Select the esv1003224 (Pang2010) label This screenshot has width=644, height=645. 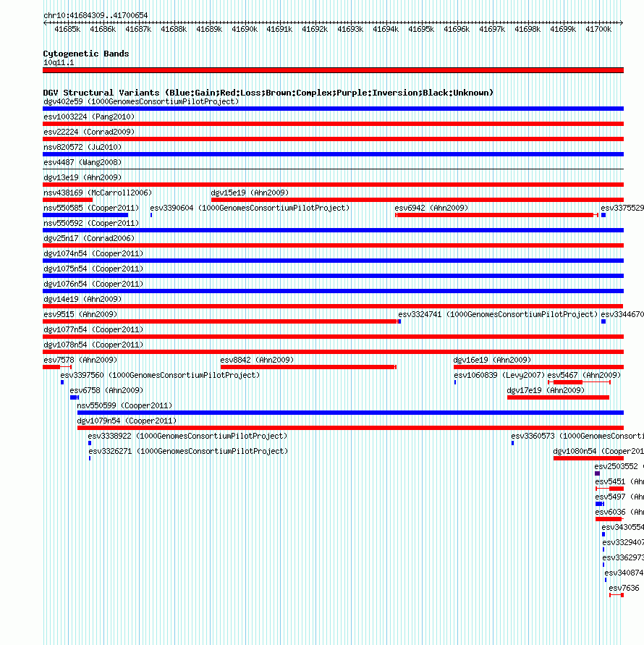point(89,117)
